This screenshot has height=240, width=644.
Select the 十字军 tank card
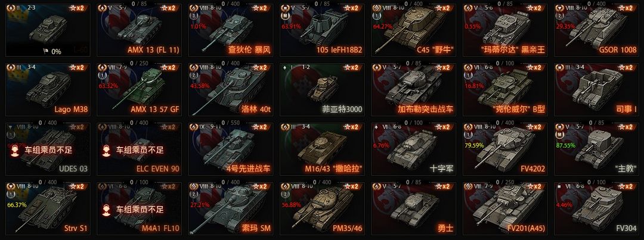(414, 149)
